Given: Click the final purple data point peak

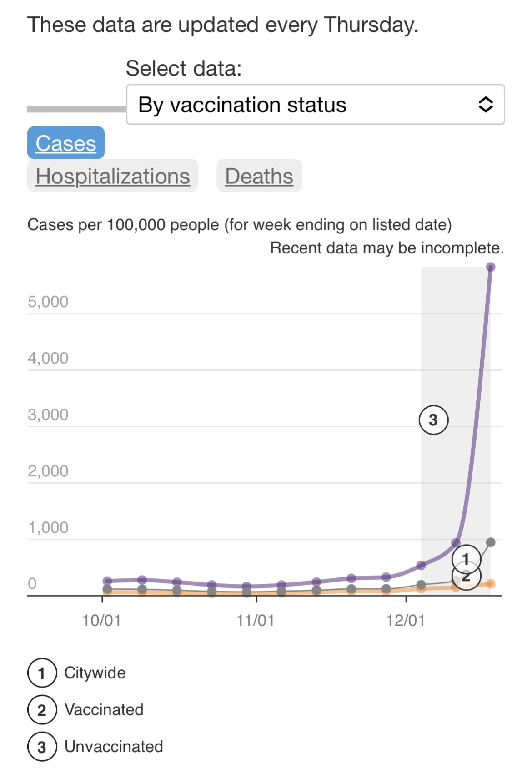Looking at the screenshot, I should click(490, 268).
